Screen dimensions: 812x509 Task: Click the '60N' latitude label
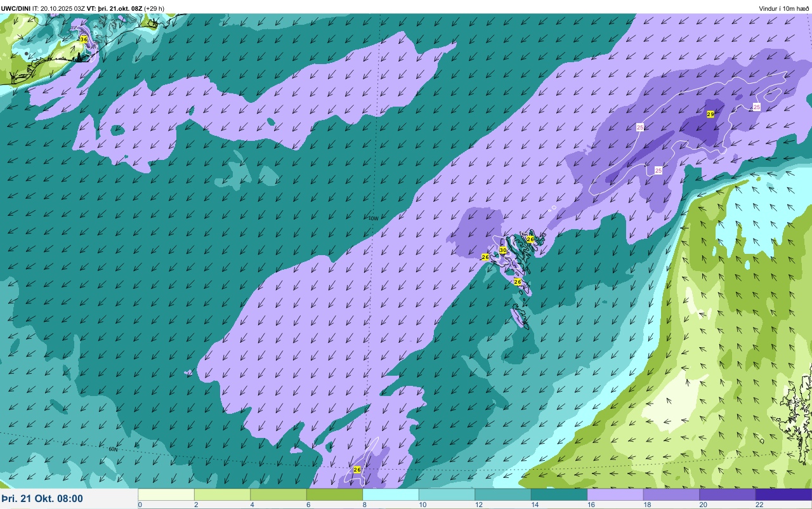(113, 449)
